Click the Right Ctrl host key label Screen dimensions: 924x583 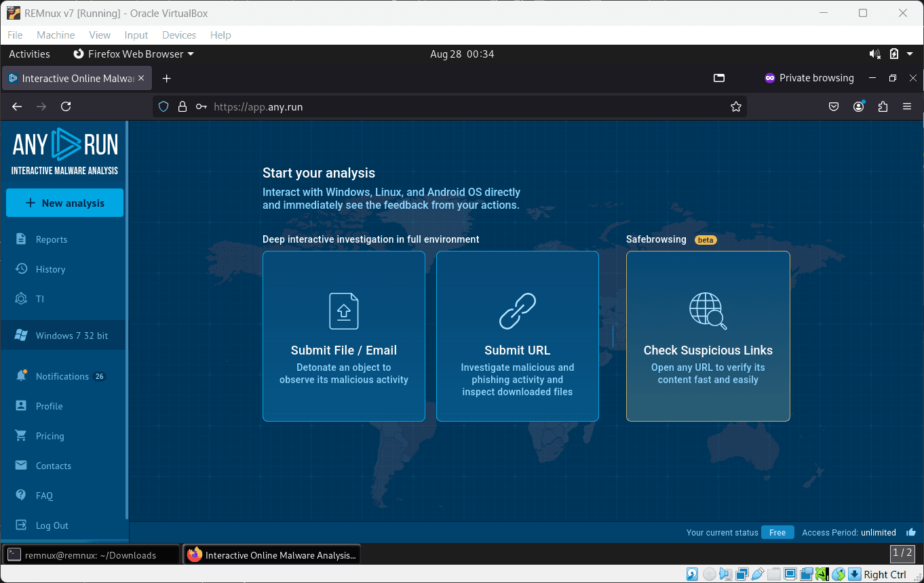click(885, 574)
